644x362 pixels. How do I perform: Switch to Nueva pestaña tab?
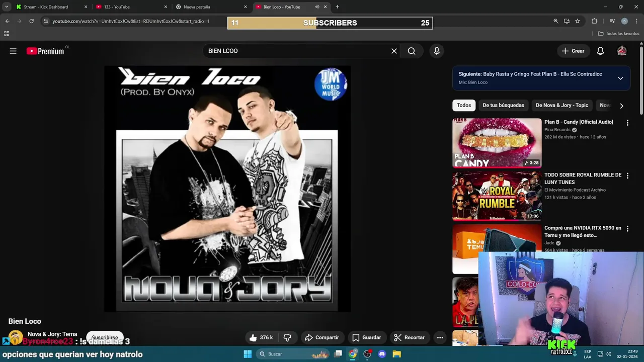(211, 7)
